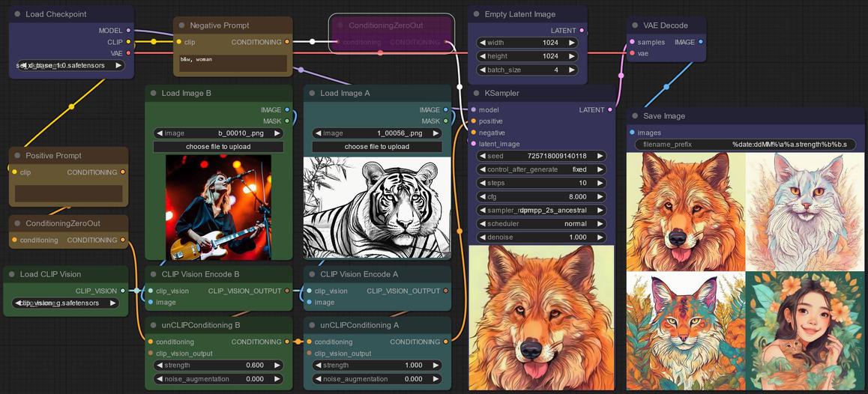Open the sampler_name dpmpp_2s_ancestral selector
The height and width of the screenshot is (394, 868).
(541, 210)
